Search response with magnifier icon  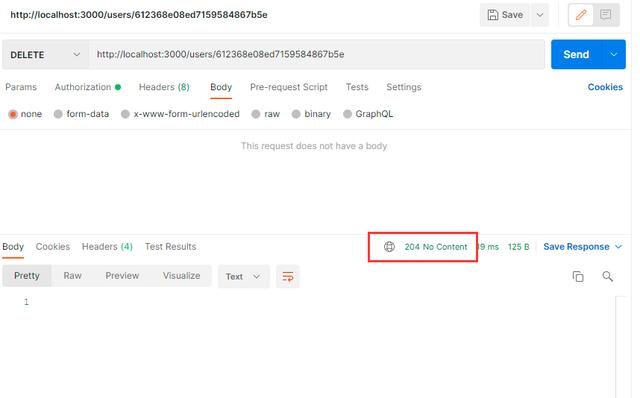coord(607,276)
